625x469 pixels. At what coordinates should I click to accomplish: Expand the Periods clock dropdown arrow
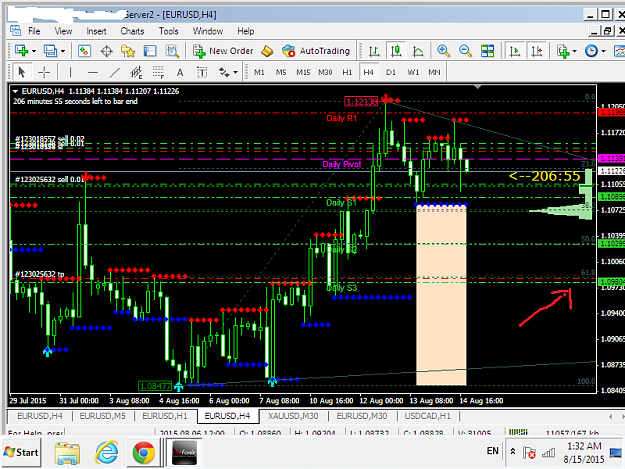[x=603, y=51]
